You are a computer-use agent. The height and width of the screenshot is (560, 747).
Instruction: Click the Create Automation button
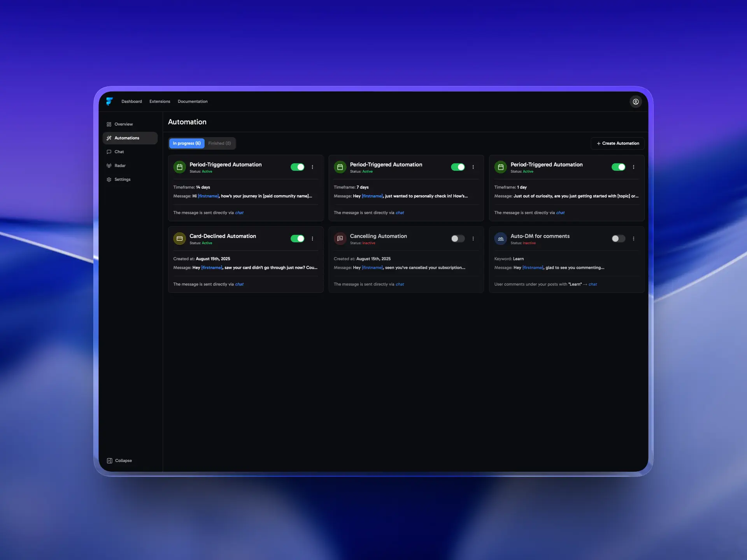(x=617, y=143)
